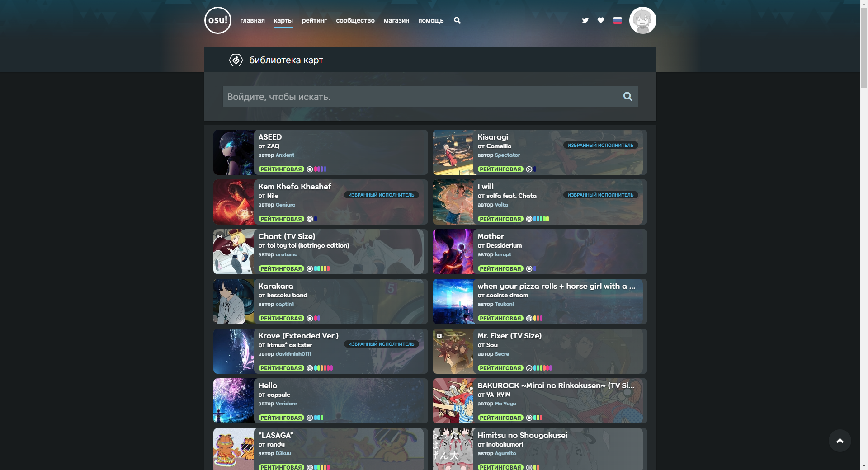
Task: Open the user avatar dropdown menu
Action: click(642, 20)
